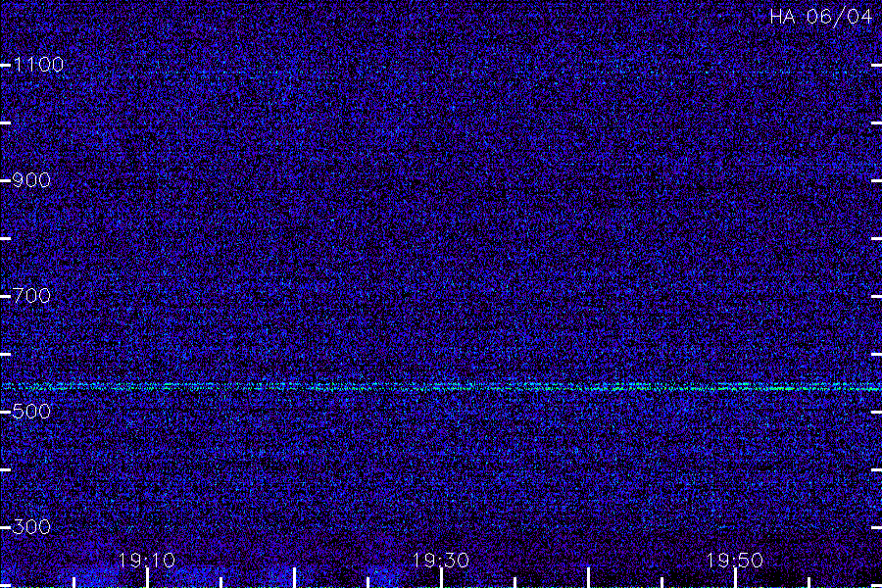Click the tick mark under 19:50

[735, 578]
